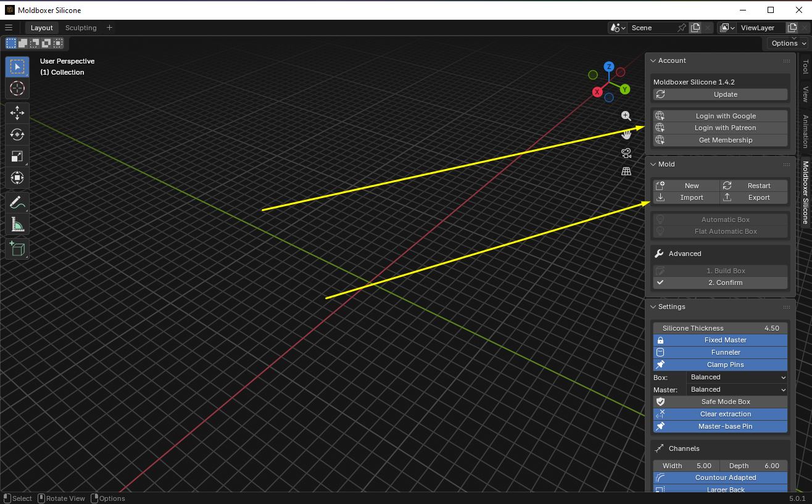Select the Cursor tool in the toolbar
Screen dimensions: 812x504
pos(17,88)
